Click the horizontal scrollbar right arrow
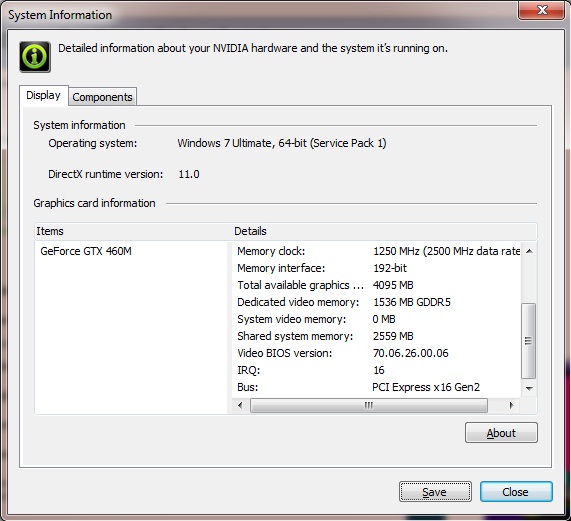Image resolution: width=571 pixels, height=521 pixels. pos(511,405)
